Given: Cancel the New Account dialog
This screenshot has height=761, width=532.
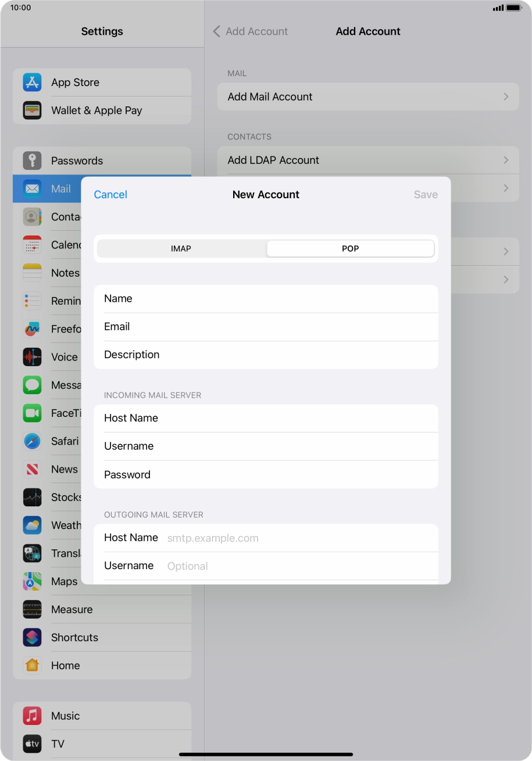Looking at the screenshot, I should click(110, 194).
